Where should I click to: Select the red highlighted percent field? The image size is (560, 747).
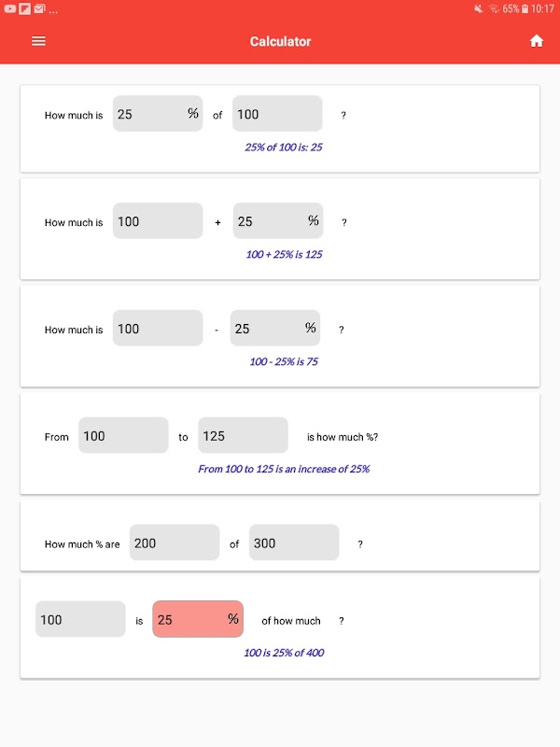[x=198, y=619]
